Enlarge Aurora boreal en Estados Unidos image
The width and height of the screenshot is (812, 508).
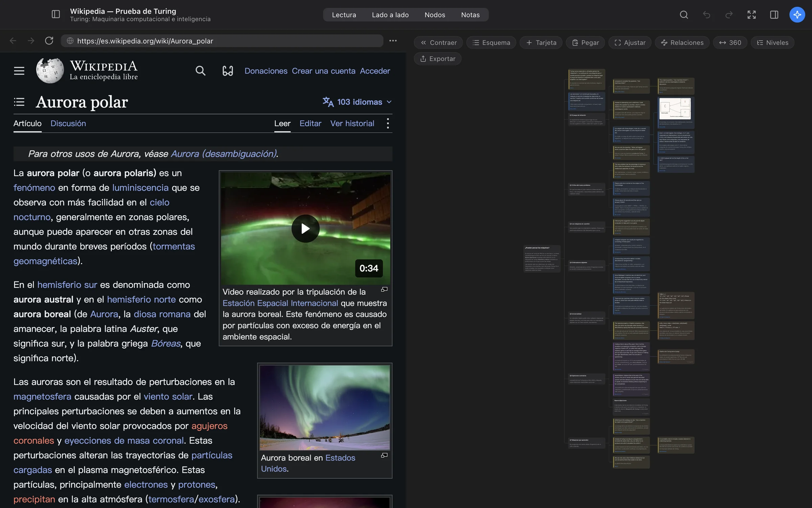[x=384, y=456]
